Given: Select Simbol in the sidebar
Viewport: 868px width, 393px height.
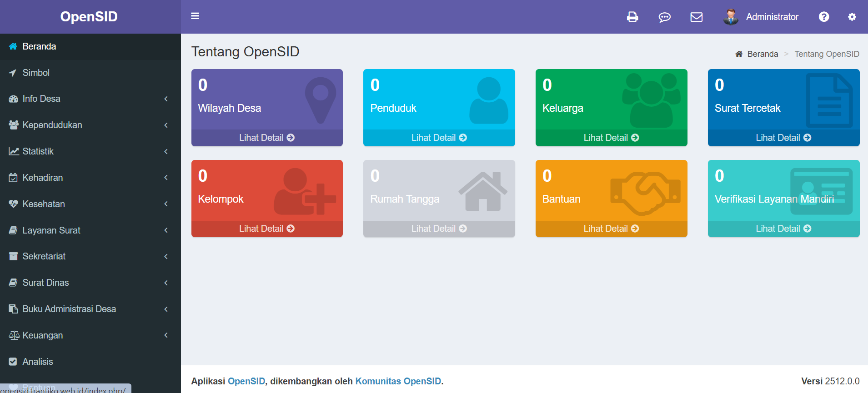Looking at the screenshot, I should 36,73.
